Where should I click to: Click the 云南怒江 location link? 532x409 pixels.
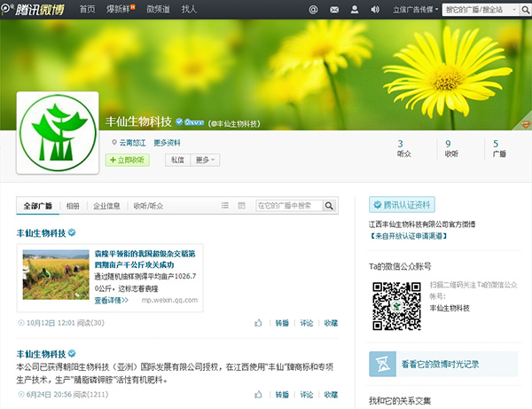coord(132,143)
